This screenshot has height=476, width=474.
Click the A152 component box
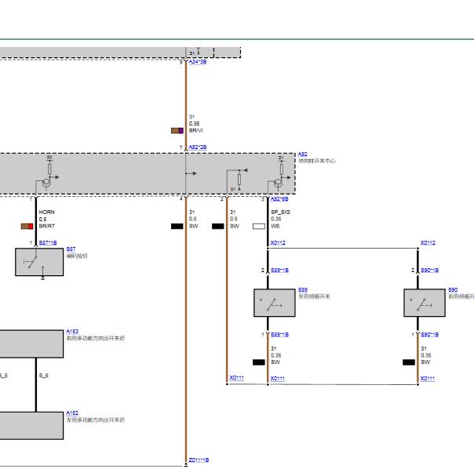[31, 426]
